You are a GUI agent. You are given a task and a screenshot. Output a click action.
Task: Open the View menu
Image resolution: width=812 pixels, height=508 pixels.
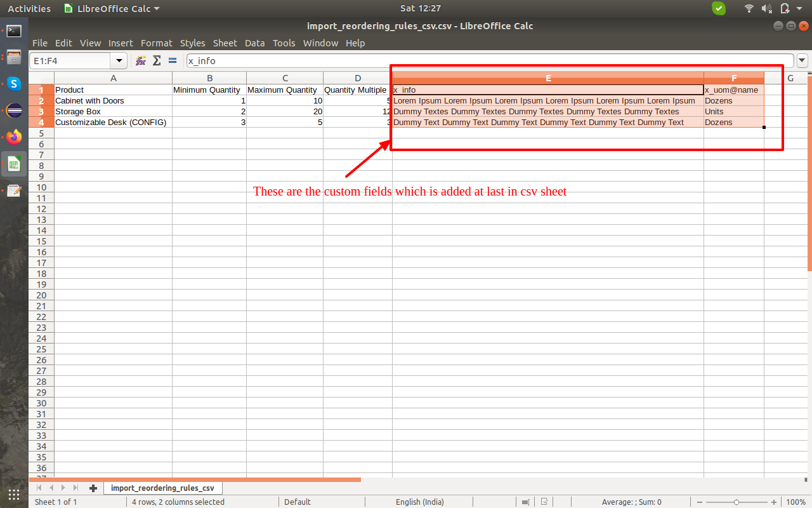click(90, 43)
